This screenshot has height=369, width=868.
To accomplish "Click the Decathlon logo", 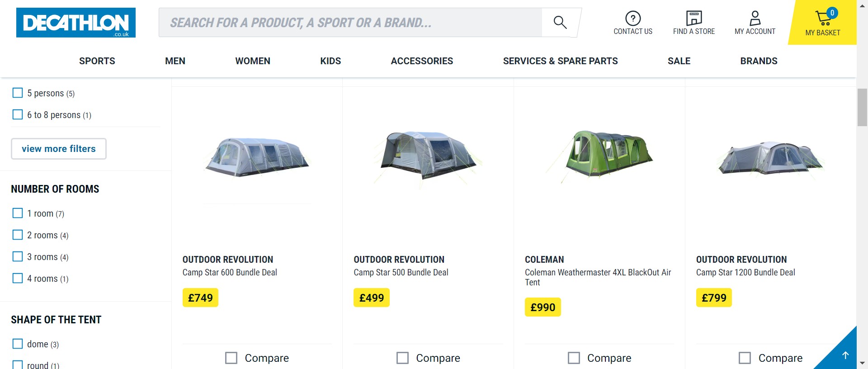I will coord(76,23).
